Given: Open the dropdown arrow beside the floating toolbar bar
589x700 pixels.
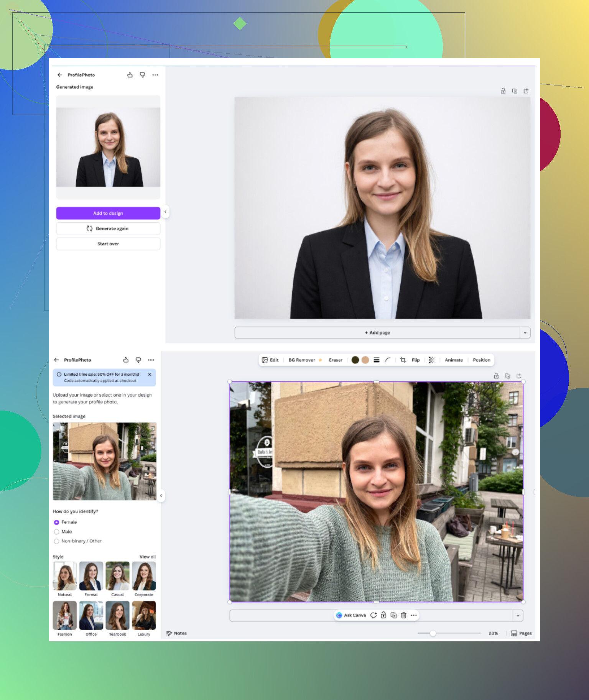Looking at the screenshot, I should 518,616.
